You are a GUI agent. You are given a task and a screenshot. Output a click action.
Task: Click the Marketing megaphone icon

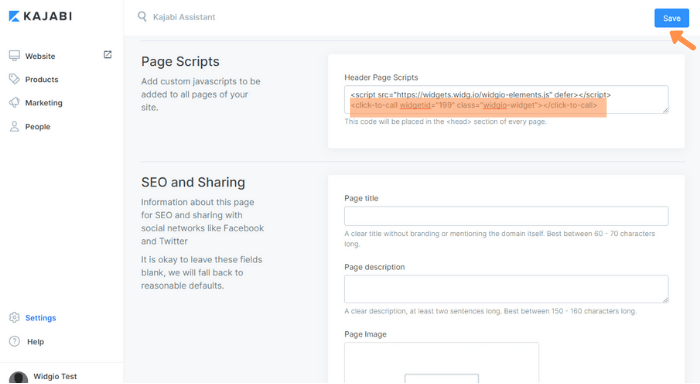click(x=14, y=102)
